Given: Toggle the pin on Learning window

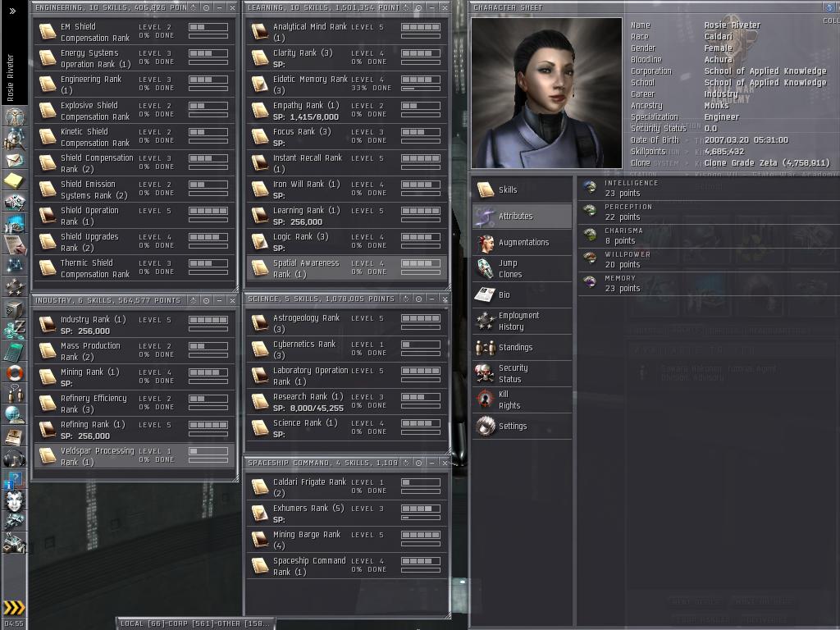Looking at the screenshot, I should click(x=405, y=7).
